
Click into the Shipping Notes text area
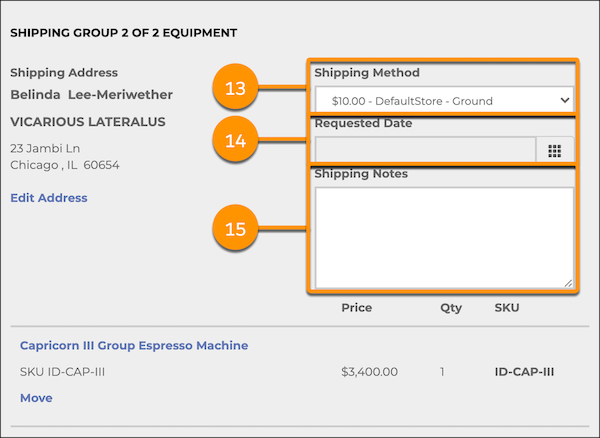(443, 237)
